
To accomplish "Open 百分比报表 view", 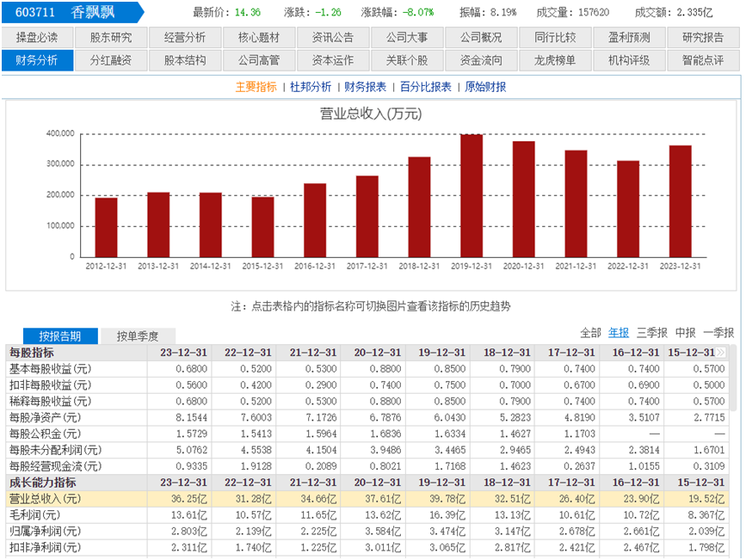I will tap(426, 87).
